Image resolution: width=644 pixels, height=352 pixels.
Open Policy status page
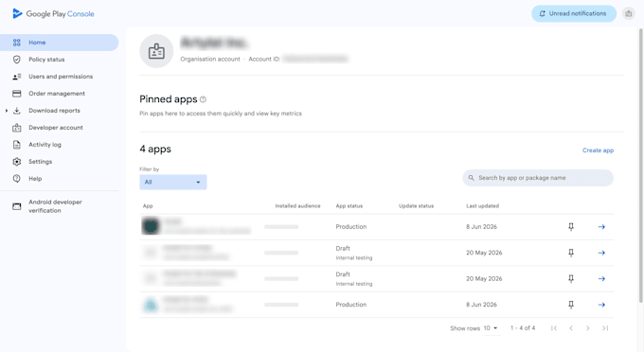46,60
